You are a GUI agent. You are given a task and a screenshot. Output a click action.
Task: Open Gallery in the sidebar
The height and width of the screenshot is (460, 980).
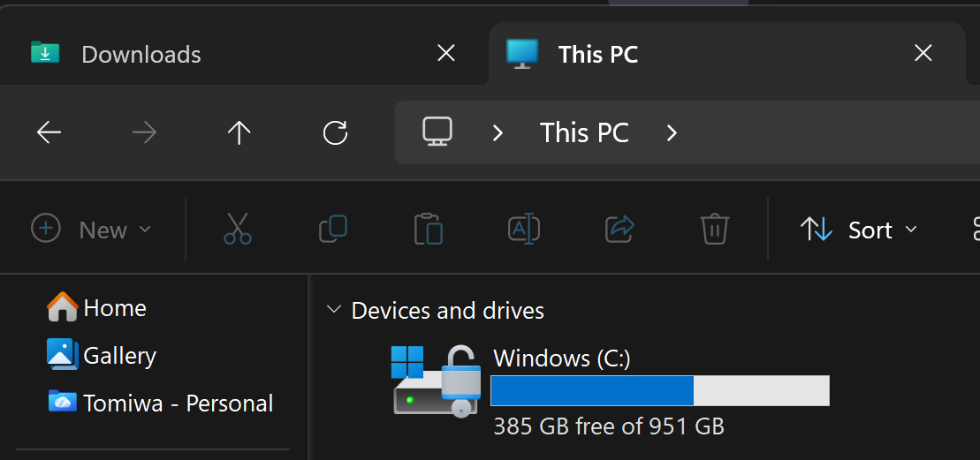pyautogui.click(x=102, y=355)
